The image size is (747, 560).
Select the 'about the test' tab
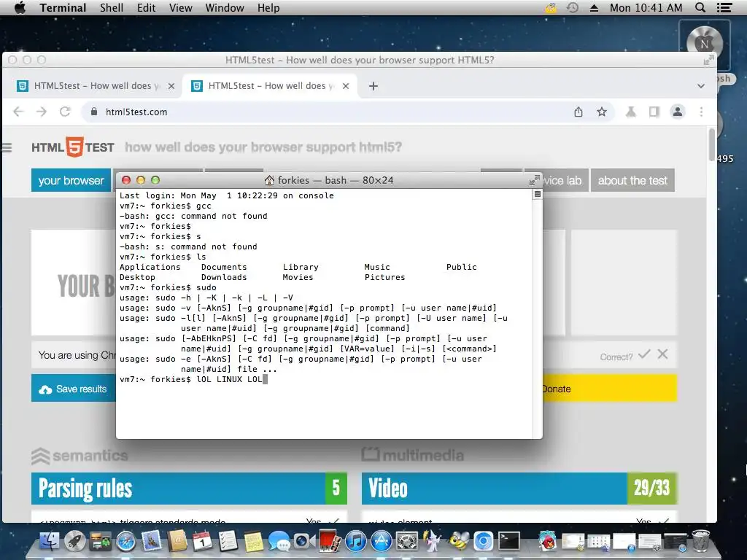coord(632,181)
